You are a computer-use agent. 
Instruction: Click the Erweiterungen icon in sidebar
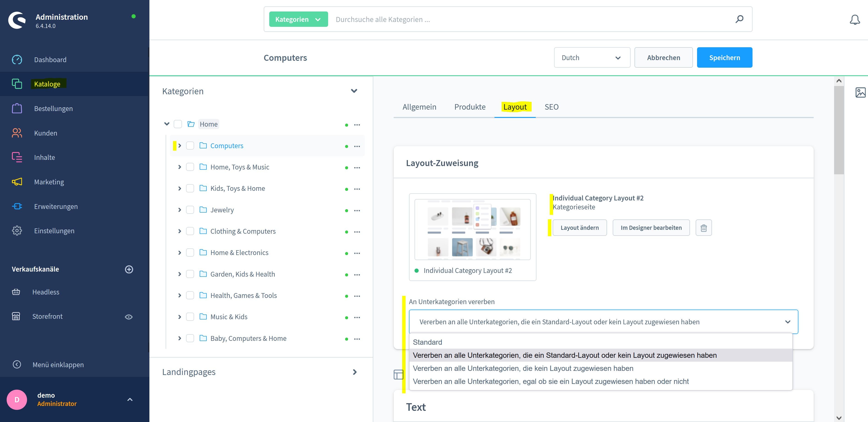coord(16,206)
